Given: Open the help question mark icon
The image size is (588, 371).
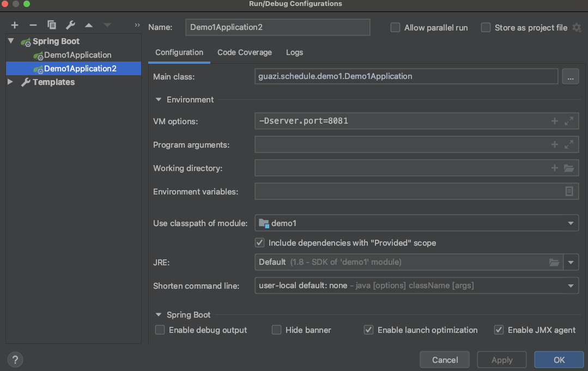Looking at the screenshot, I should pos(15,360).
